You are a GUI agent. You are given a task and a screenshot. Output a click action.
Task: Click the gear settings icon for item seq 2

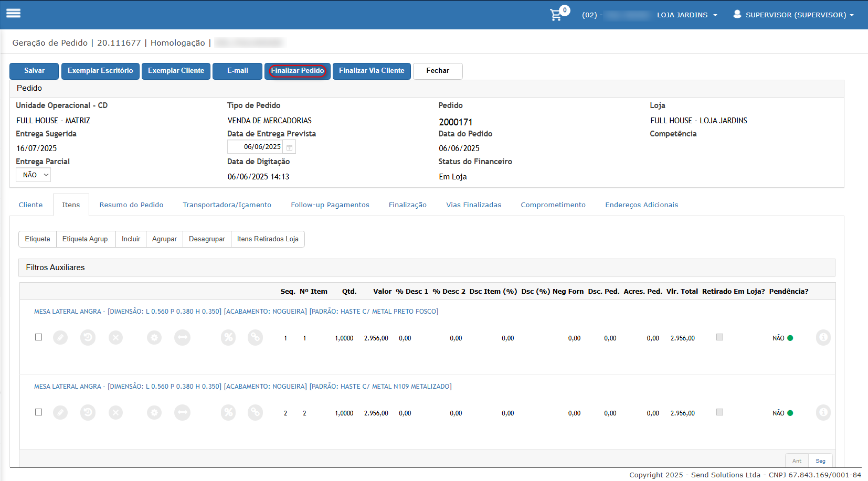point(154,412)
